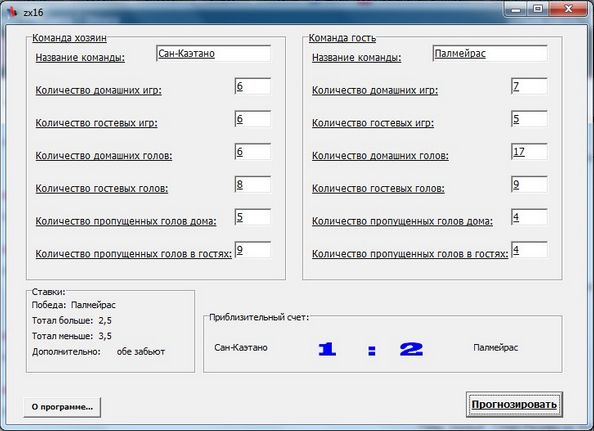Viewport: 594px width, 431px height.
Task: Click the Прогнозировать button
Action: point(514,404)
